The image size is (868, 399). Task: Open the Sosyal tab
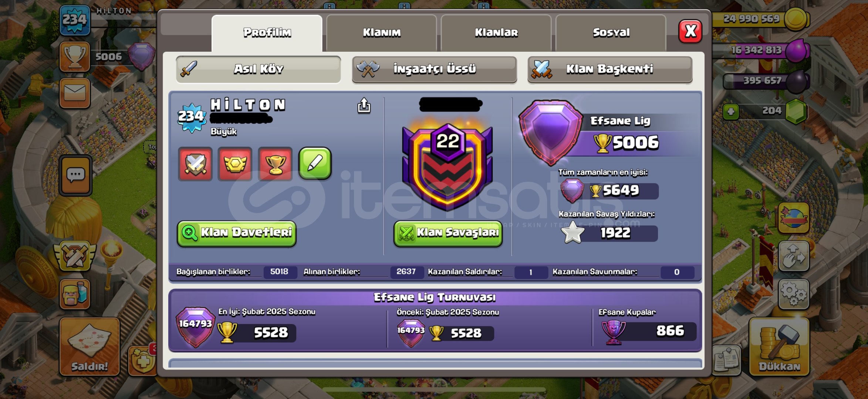point(611,33)
